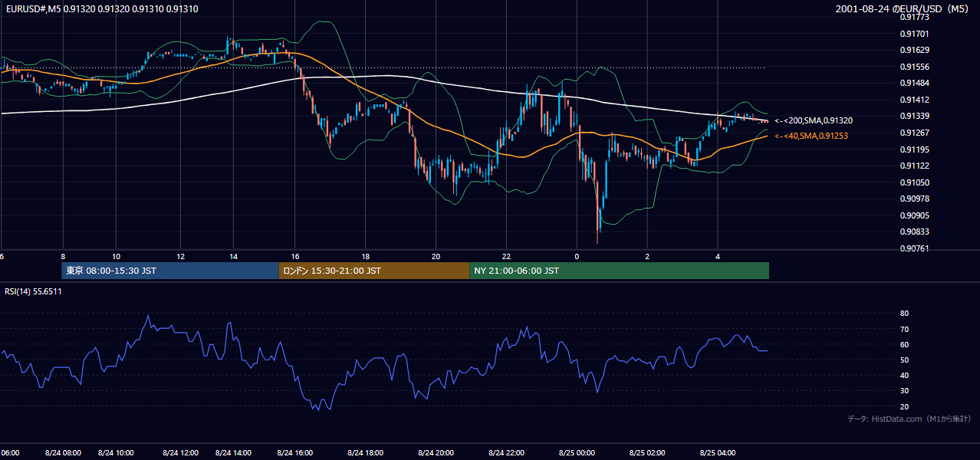The width and height of the screenshot is (980, 460).
Task: Click the 8/25 04:00 time label
Action: 718,453
